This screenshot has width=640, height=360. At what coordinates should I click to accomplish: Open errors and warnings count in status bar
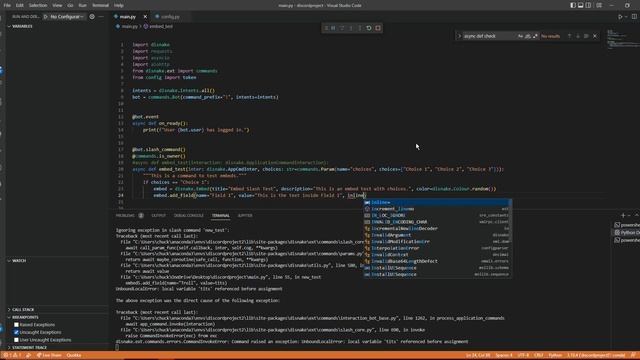coord(12,356)
